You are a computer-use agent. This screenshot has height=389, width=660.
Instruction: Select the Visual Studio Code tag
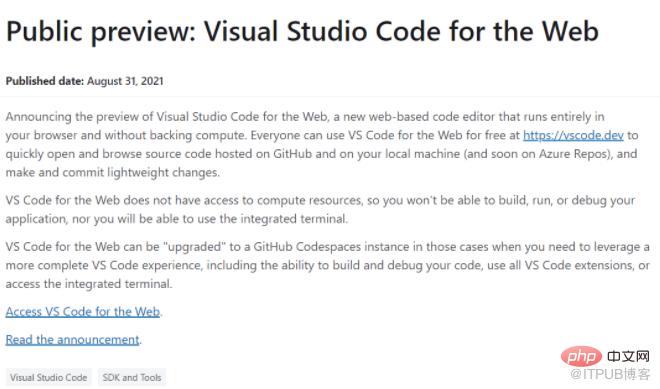coord(49,377)
